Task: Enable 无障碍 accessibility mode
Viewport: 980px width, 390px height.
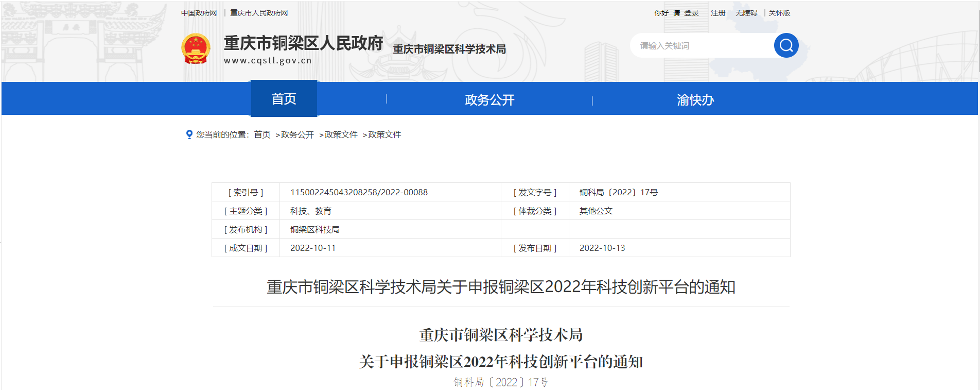Action: tap(746, 13)
